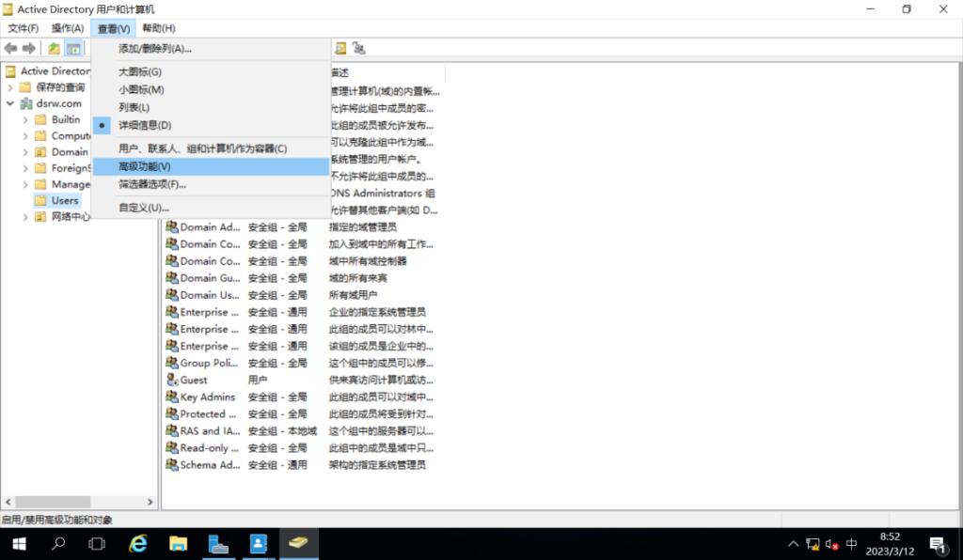Open the 操作(A) menu

point(68,28)
